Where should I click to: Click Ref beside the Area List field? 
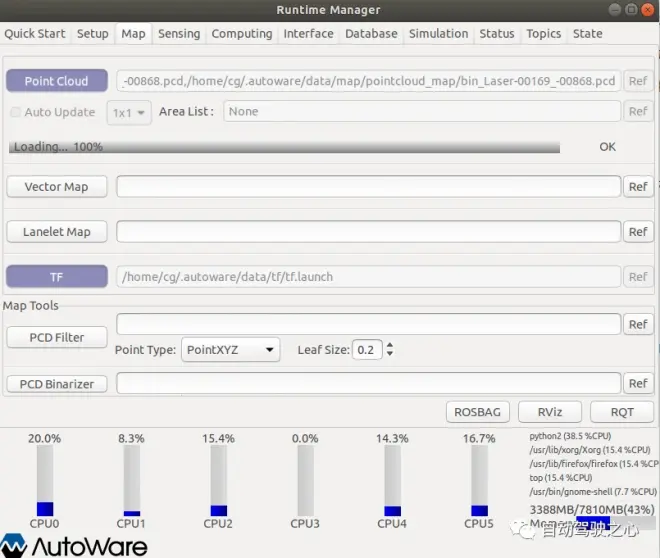[x=638, y=112]
